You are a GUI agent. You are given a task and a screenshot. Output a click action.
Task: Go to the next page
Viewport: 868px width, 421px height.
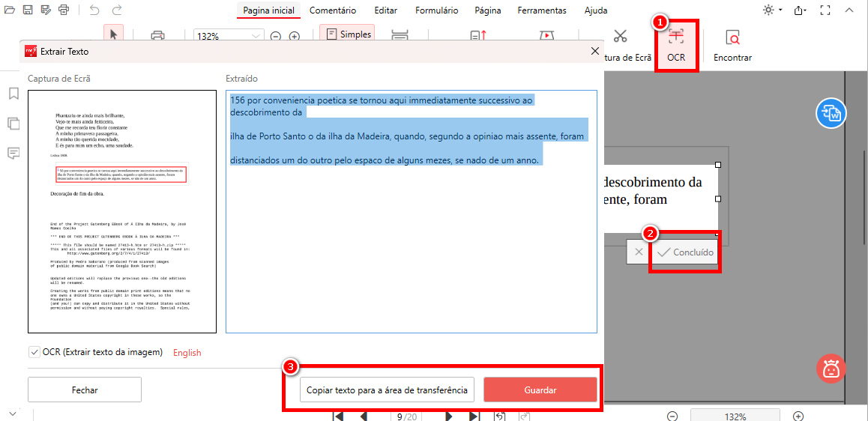pyautogui.click(x=449, y=416)
